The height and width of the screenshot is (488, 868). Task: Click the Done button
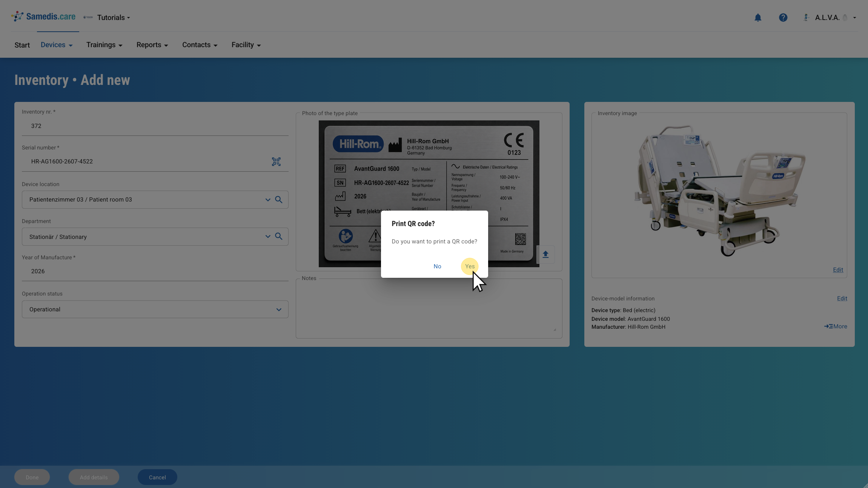point(32,477)
